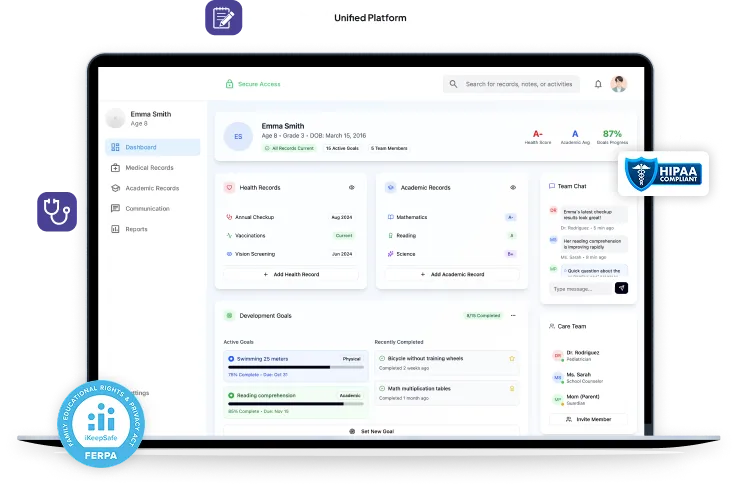Toggle visibility eye on Health Records
This screenshot has height=487, width=738.
pos(351,187)
